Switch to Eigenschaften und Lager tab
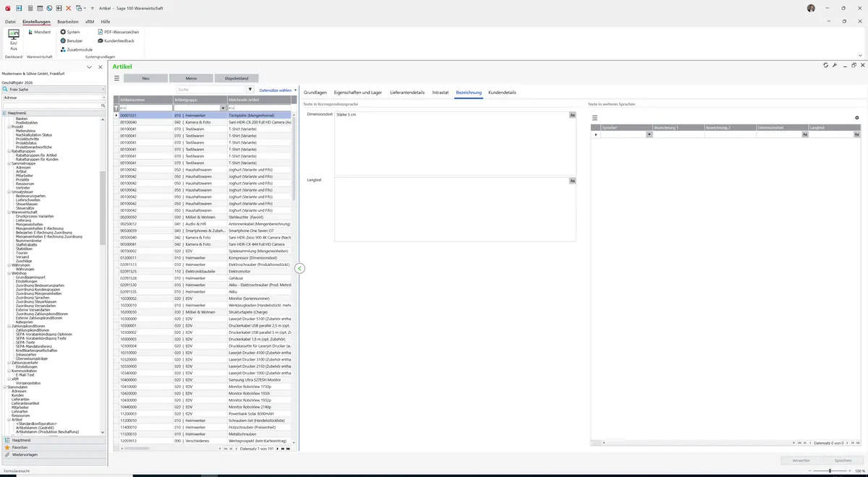This screenshot has width=868, height=477. [x=358, y=93]
